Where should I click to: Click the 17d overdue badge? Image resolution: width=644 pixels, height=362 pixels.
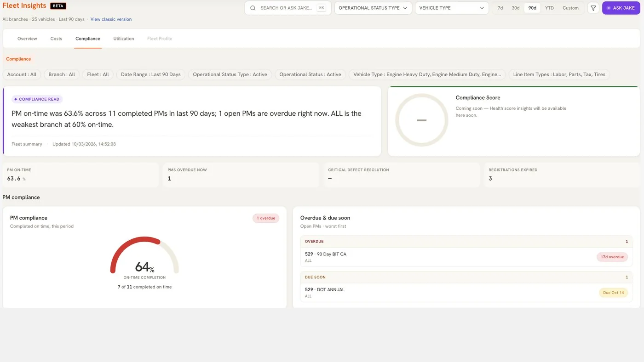click(612, 257)
